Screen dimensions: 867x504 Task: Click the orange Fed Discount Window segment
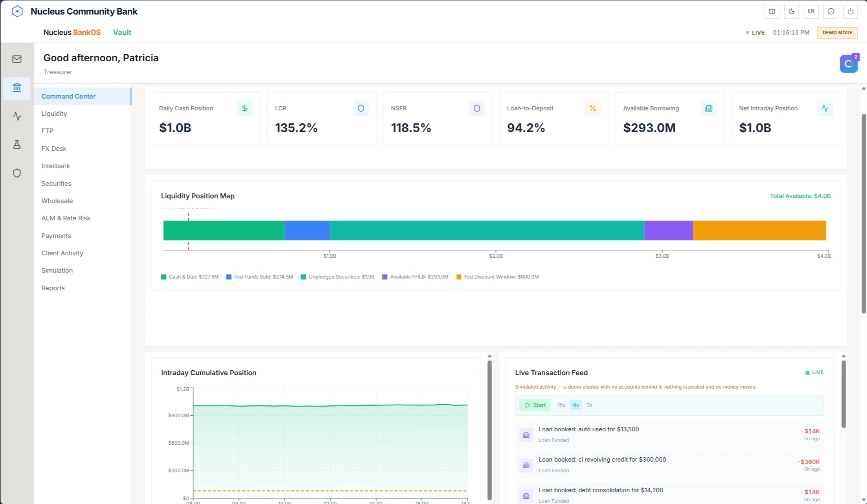[759, 230]
